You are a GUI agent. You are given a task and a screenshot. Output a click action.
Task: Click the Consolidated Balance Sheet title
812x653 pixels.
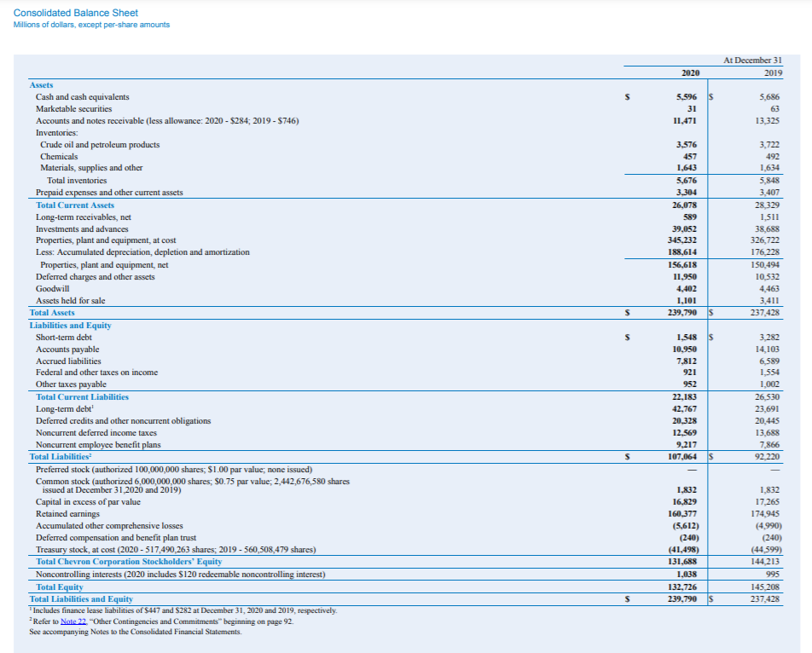point(76,13)
